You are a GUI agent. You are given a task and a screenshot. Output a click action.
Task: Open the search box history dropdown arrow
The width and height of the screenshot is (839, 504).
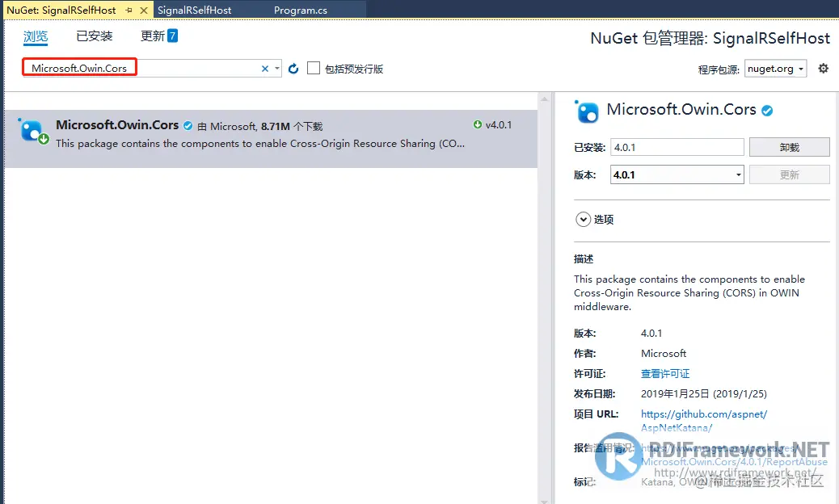277,67
